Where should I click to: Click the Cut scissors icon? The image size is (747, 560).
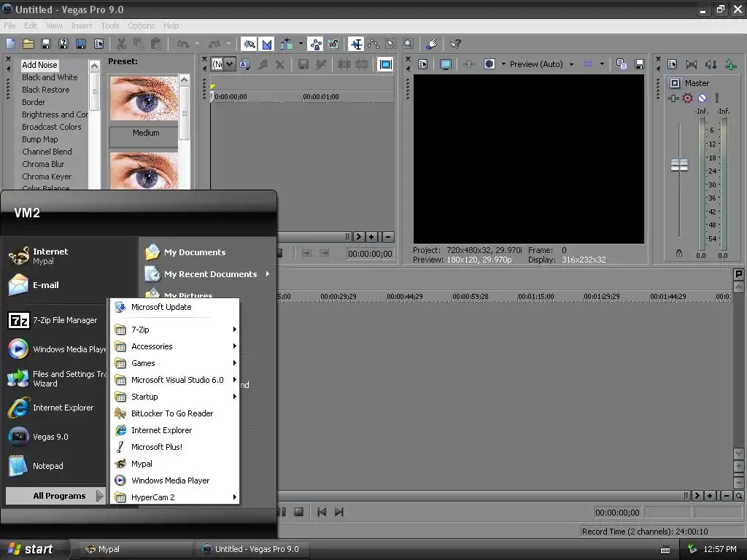tap(121, 44)
